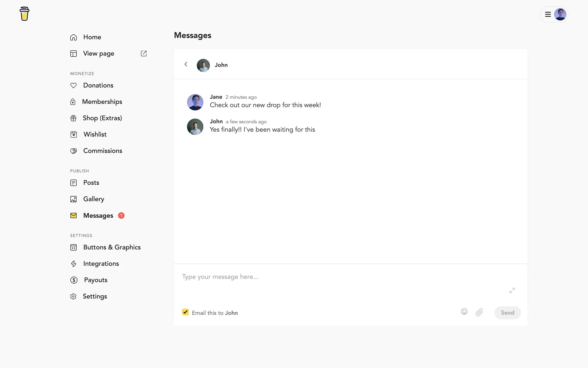Go back using the chevron beside John
588x368 pixels.
coord(186,64)
